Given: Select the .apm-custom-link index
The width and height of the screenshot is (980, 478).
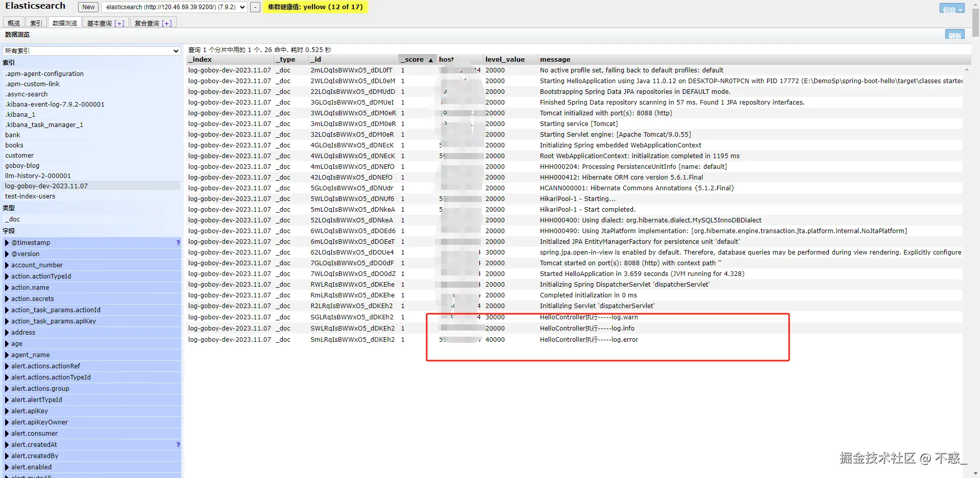Looking at the screenshot, I should (x=33, y=84).
